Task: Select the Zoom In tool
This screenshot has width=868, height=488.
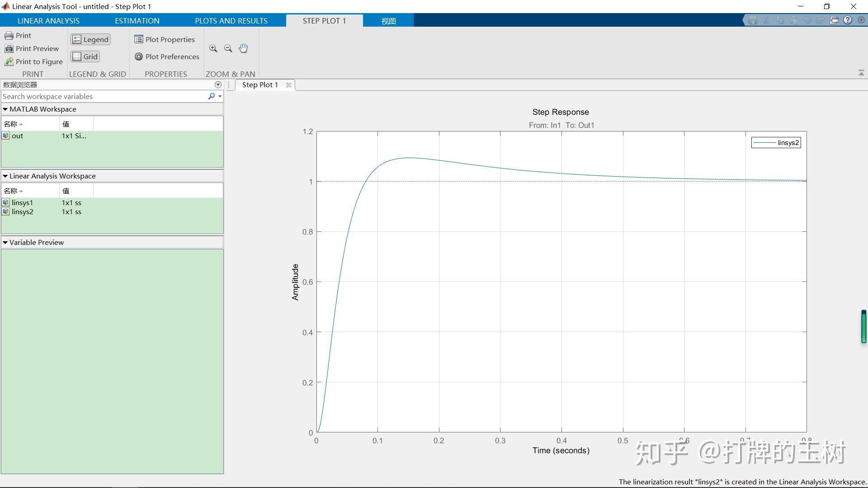Action: 213,48
